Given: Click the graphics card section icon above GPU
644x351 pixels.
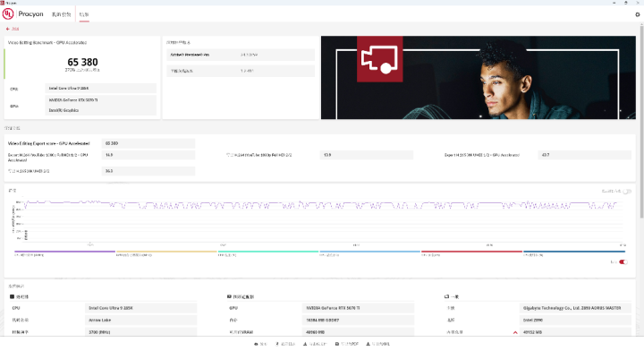Looking at the screenshot, I should tap(229, 296).
